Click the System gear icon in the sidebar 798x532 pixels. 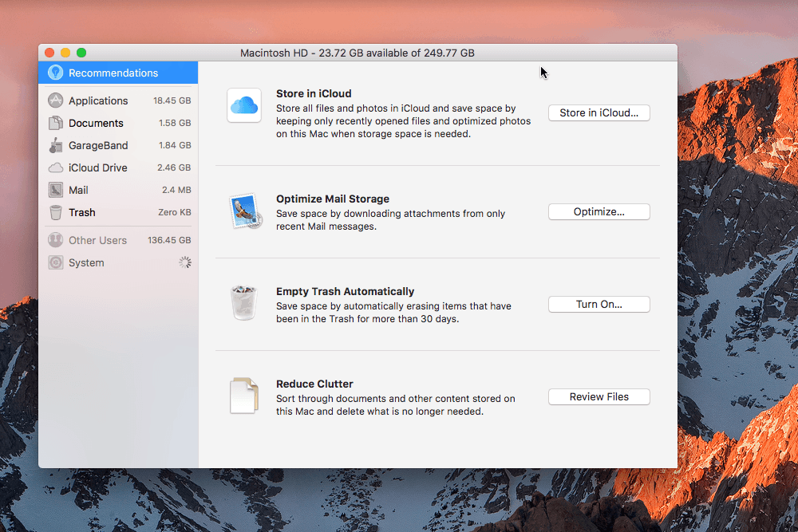(x=55, y=262)
